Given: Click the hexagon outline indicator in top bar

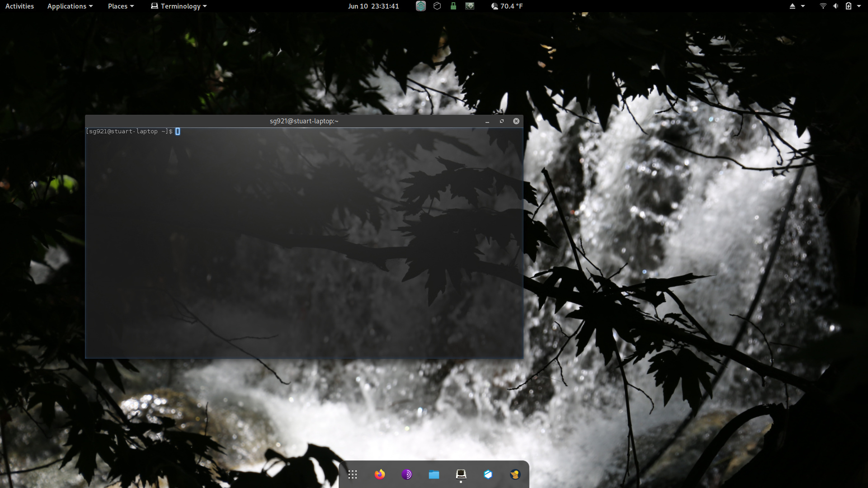Looking at the screenshot, I should [437, 6].
